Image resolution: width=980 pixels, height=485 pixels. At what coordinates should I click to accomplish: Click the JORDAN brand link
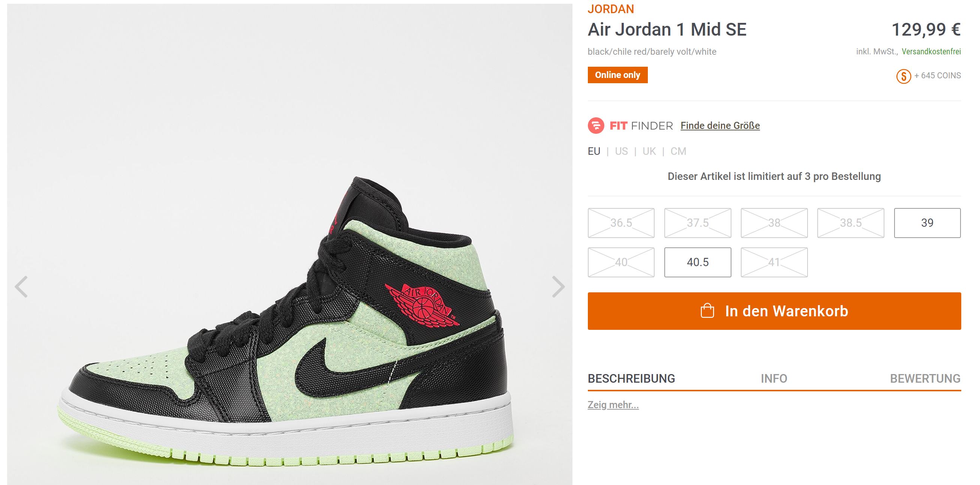click(611, 9)
